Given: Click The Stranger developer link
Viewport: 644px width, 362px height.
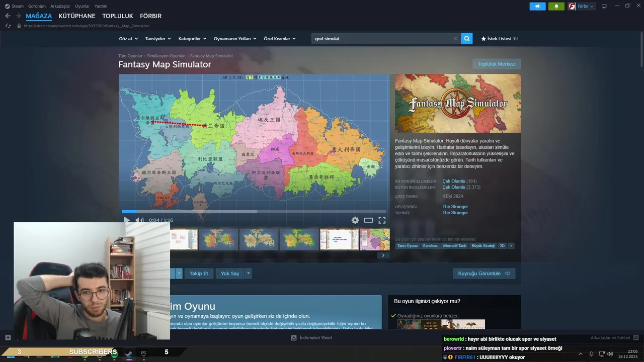Looking at the screenshot, I should [x=455, y=207].
